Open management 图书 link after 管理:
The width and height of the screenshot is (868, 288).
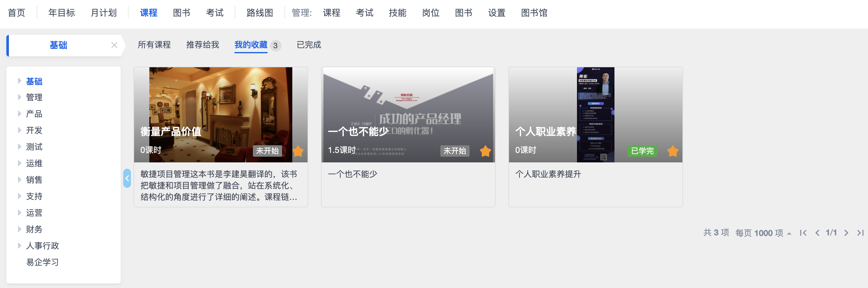(x=464, y=13)
